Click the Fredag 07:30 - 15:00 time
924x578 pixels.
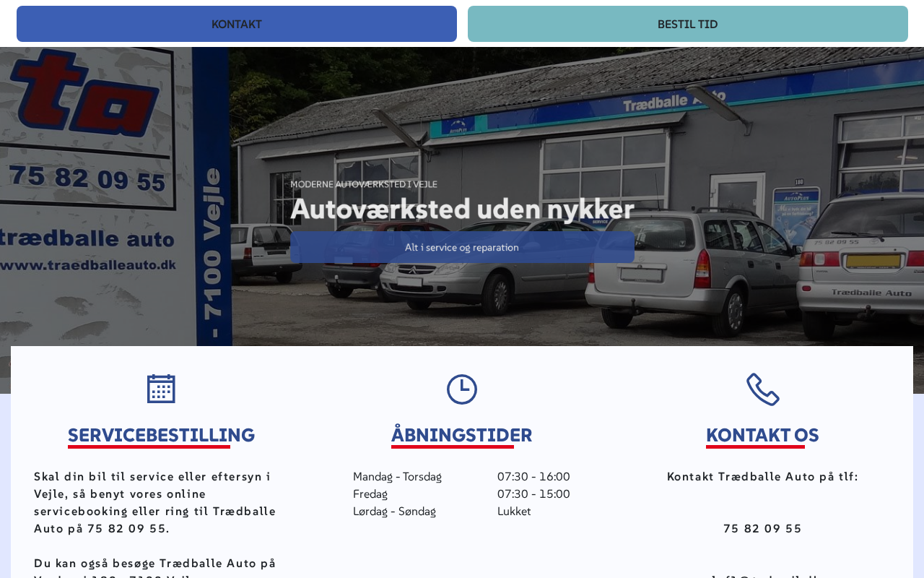point(533,494)
